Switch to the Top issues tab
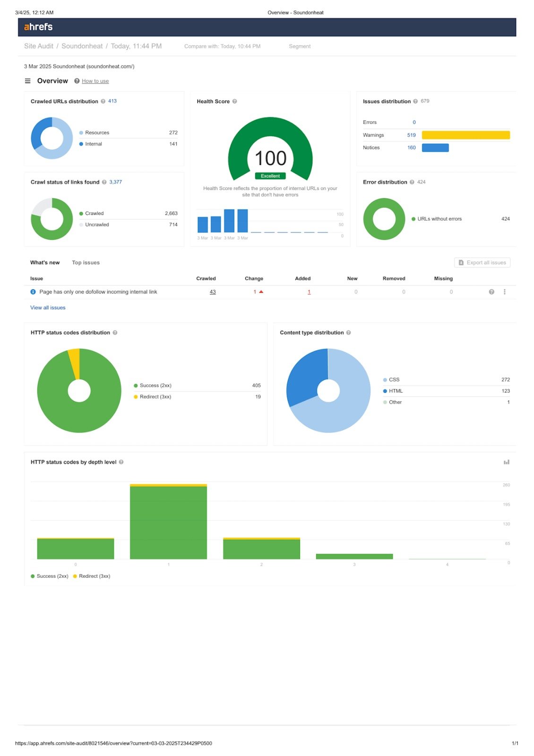Viewport: 534px width, 756px height. [86, 263]
